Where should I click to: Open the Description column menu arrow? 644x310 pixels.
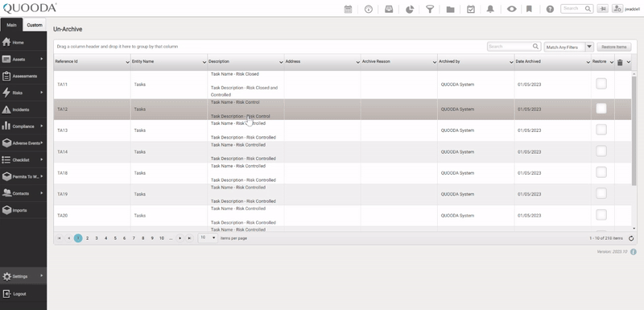click(x=281, y=62)
